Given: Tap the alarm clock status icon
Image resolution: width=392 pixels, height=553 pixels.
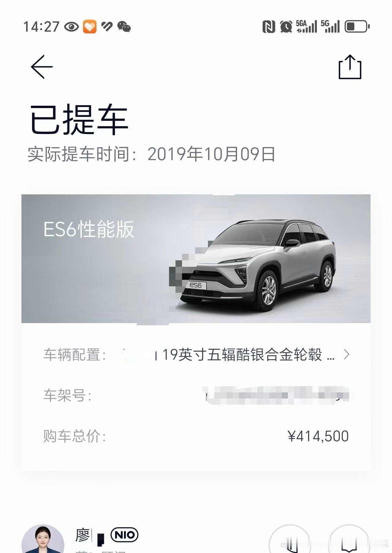Looking at the screenshot, I should click(286, 27).
